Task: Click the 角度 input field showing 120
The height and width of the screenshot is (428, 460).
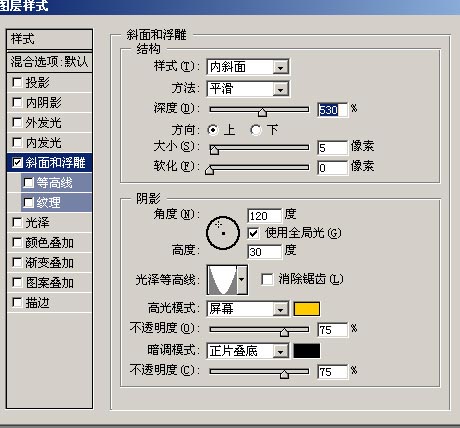Action: [x=265, y=216]
